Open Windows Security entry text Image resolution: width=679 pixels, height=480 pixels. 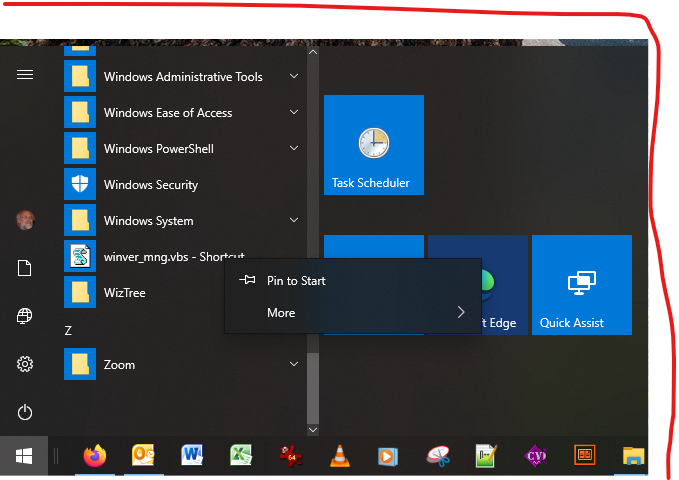[x=151, y=185]
